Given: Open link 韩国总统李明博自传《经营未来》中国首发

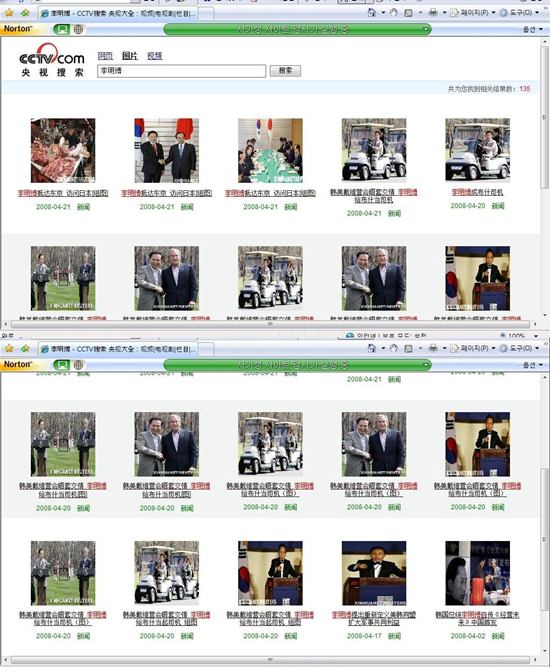Looking at the screenshot, I should 477,619.
